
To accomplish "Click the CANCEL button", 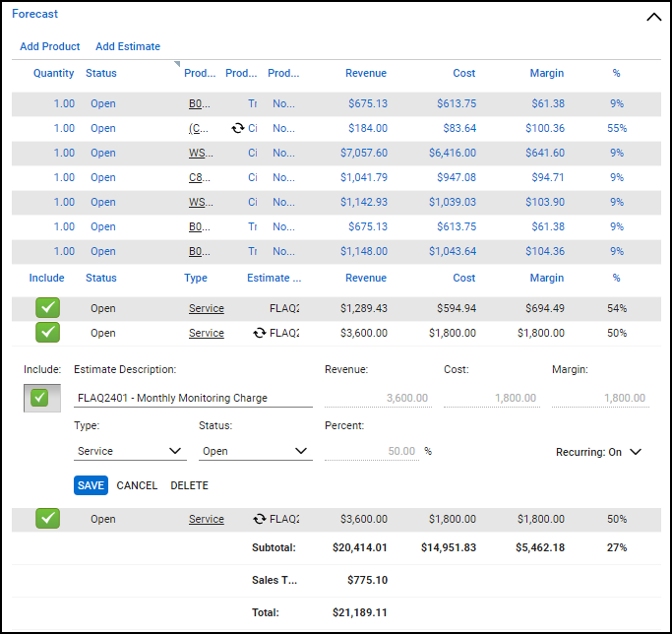I will tap(137, 485).
